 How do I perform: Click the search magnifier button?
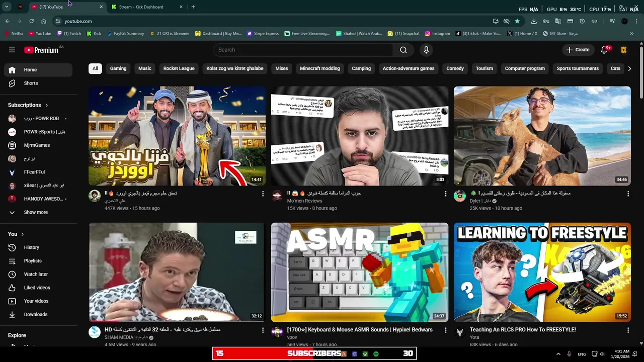tap(404, 50)
